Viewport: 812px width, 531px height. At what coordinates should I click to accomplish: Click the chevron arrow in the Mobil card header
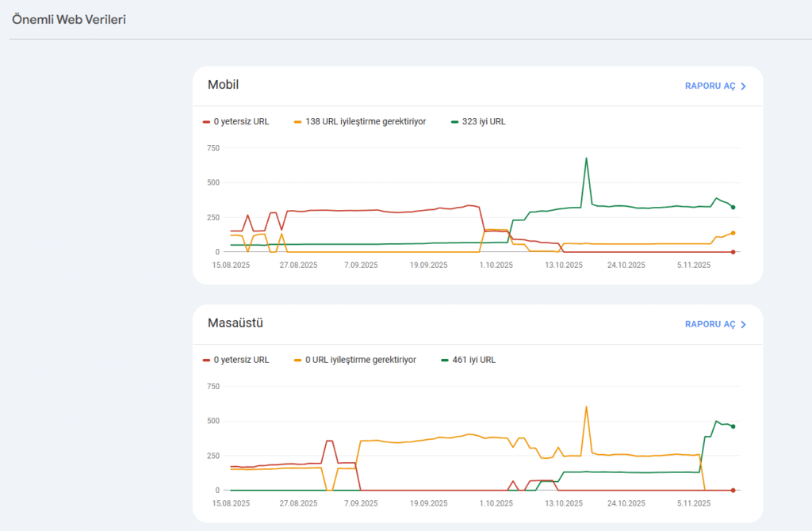(743, 86)
